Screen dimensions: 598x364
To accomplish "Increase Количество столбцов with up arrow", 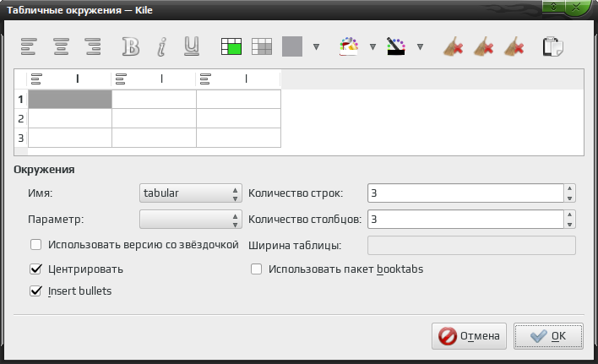I will tap(569, 215).
